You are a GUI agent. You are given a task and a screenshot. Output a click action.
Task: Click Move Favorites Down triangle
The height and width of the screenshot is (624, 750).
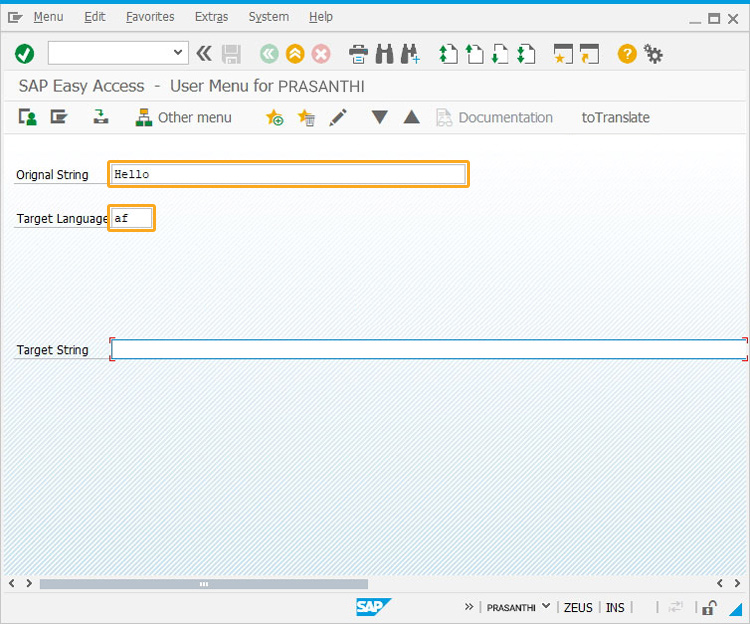tap(379, 117)
